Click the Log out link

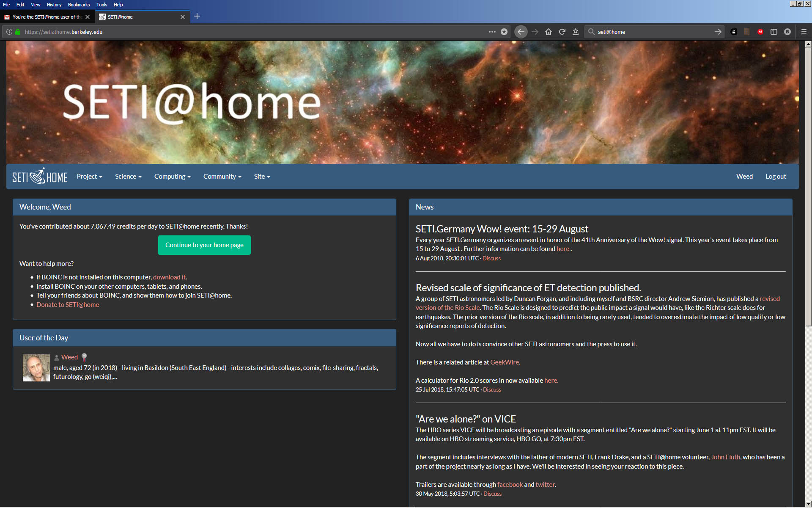(776, 177)
